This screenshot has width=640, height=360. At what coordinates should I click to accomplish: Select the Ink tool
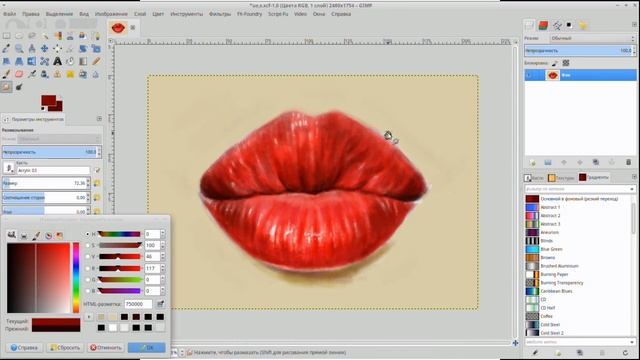44,74
